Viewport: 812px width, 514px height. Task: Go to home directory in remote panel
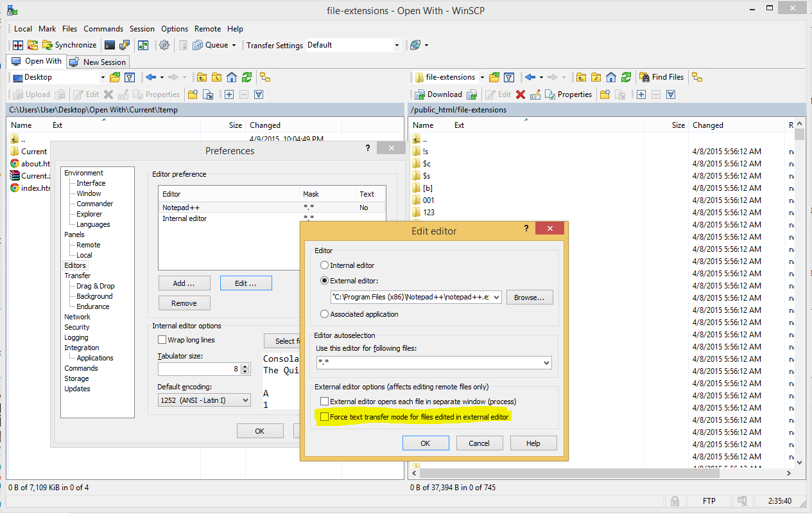point(610,77)
